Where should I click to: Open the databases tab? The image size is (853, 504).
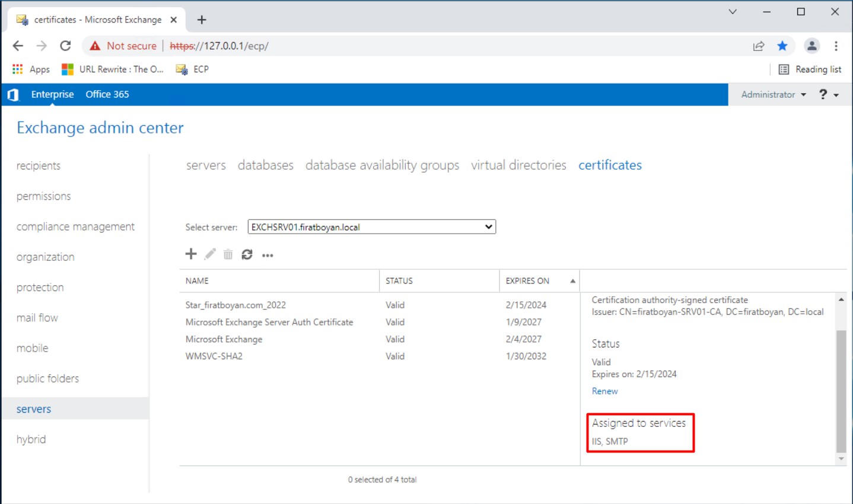pyautogui.click(x=266, y=165)
